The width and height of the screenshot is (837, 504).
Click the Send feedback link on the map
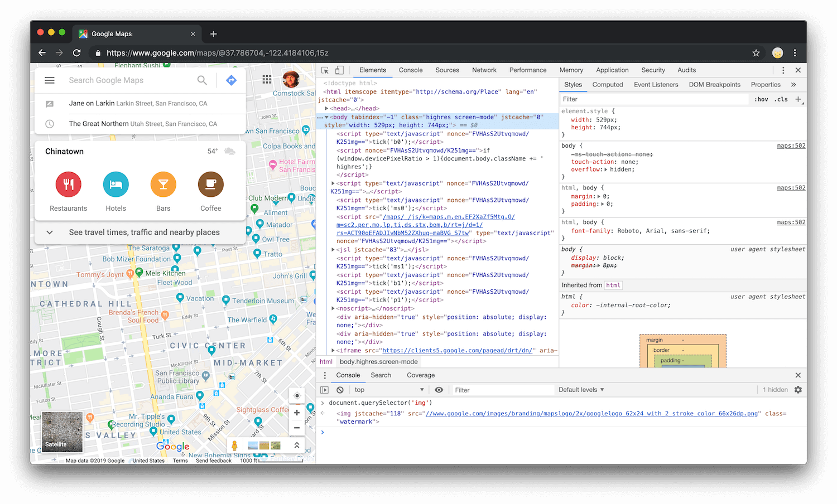tap(214, 461)
